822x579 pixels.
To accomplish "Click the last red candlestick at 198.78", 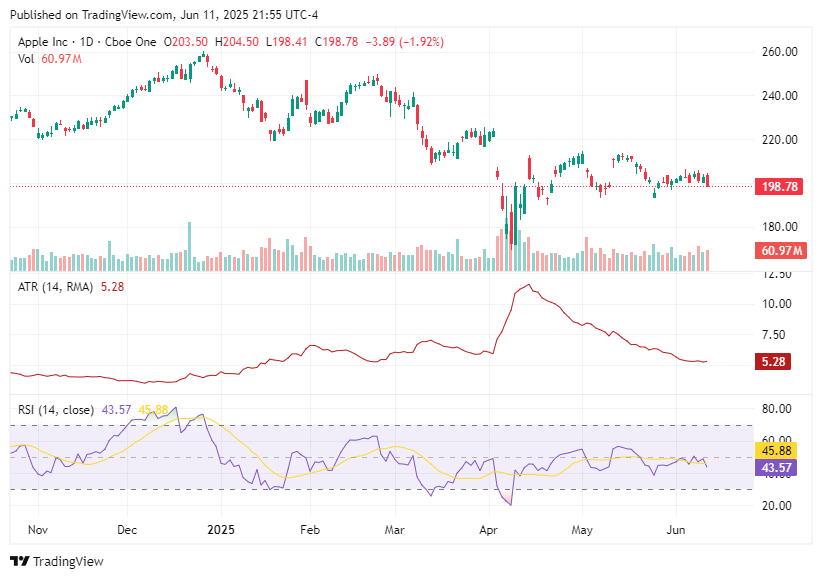I will click(x=708, y=180).
